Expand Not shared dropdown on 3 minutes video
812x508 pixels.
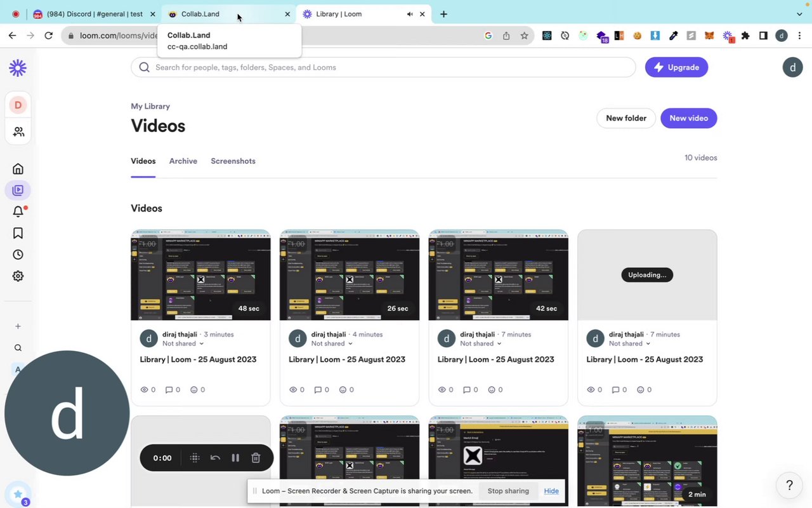click(183, 344)
